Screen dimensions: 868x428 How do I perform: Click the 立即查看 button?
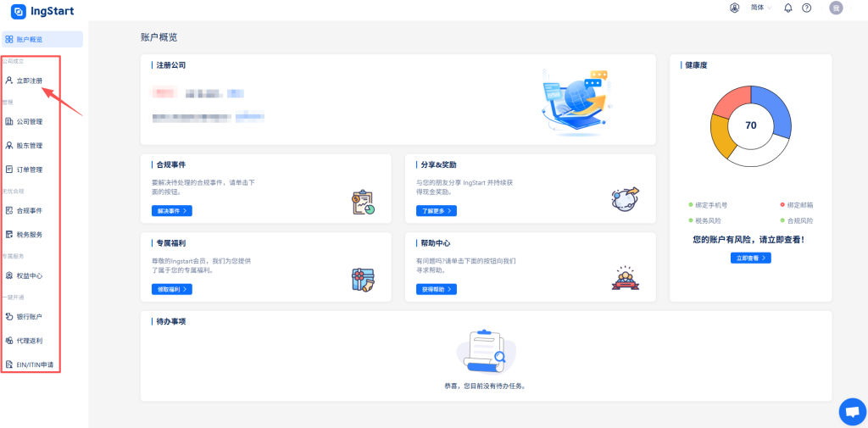click(x=751, y=258)
